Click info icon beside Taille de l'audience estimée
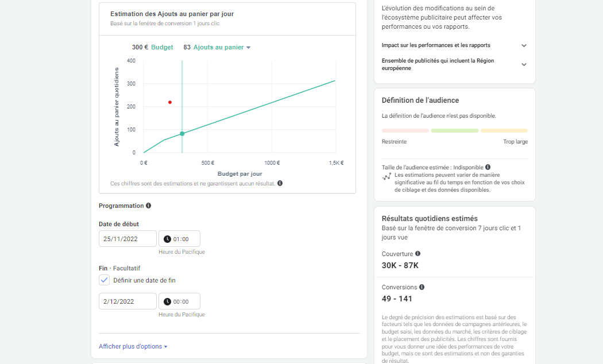The width and height of the screenshot is (603, 364). pos(488,167)
